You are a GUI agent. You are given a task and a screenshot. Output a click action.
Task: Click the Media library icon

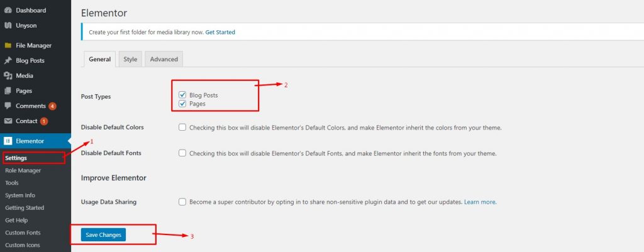(x=8, y=76)
